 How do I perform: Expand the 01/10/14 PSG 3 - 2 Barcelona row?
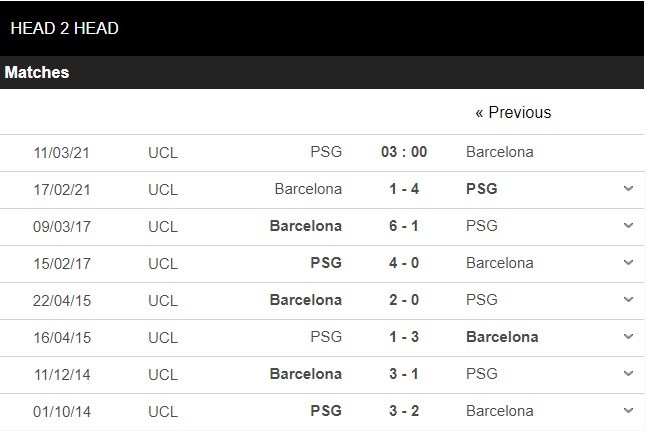pos(628,410)
